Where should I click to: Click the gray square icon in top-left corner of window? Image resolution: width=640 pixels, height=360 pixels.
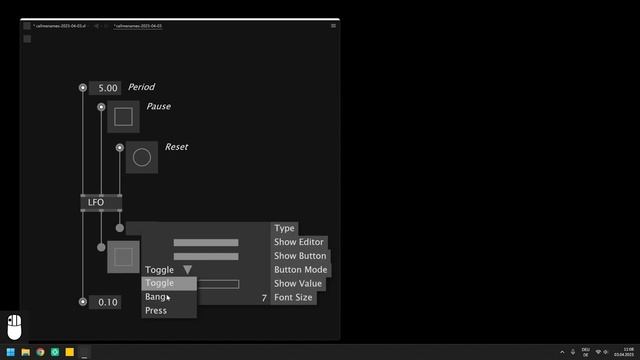[x=27, y=26]
